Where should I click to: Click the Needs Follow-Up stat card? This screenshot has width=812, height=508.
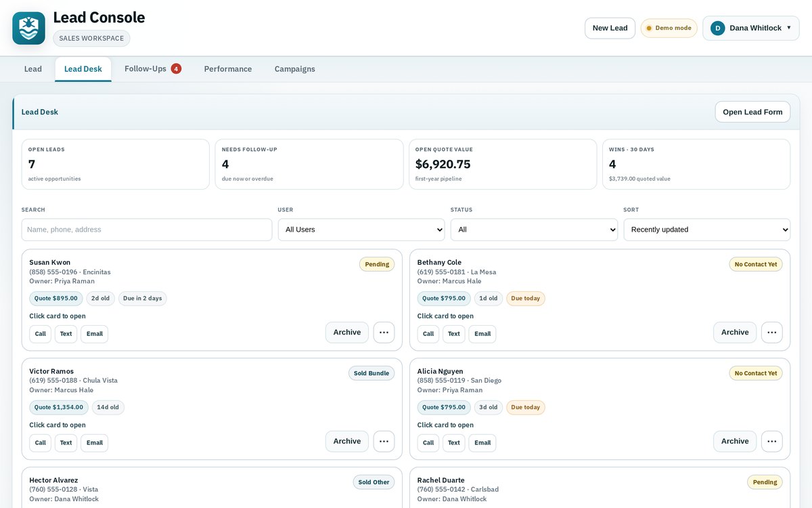pos(309,165)
